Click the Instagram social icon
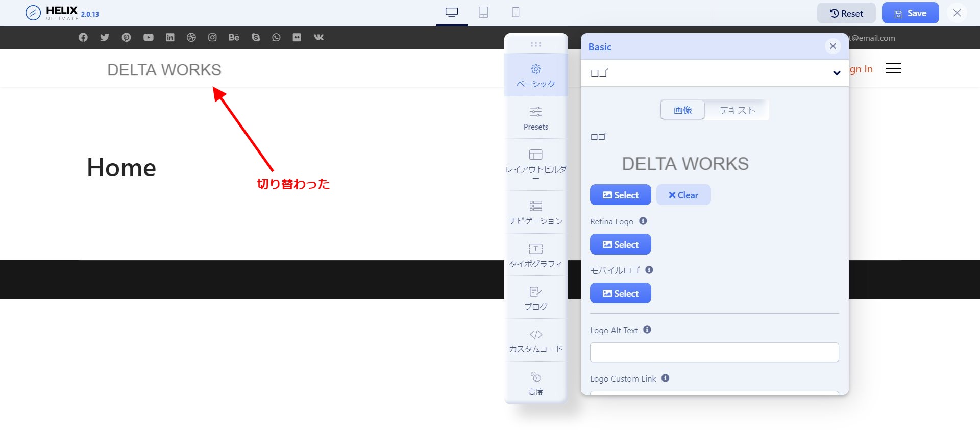This screenshot has width=980, height=430. pos(212,37)
